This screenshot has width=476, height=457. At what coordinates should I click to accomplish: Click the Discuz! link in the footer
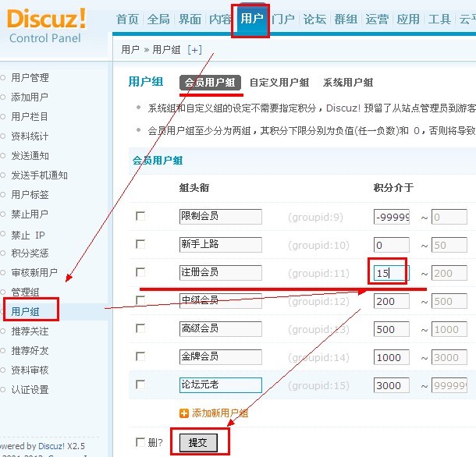pyautogui.click(x=52, y=446)
